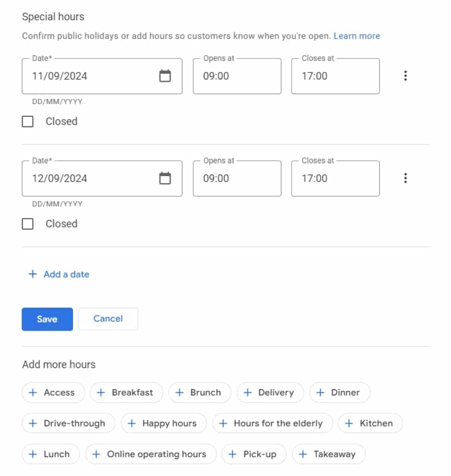Add Hours for the elderly chip

[x=273, y=423]
